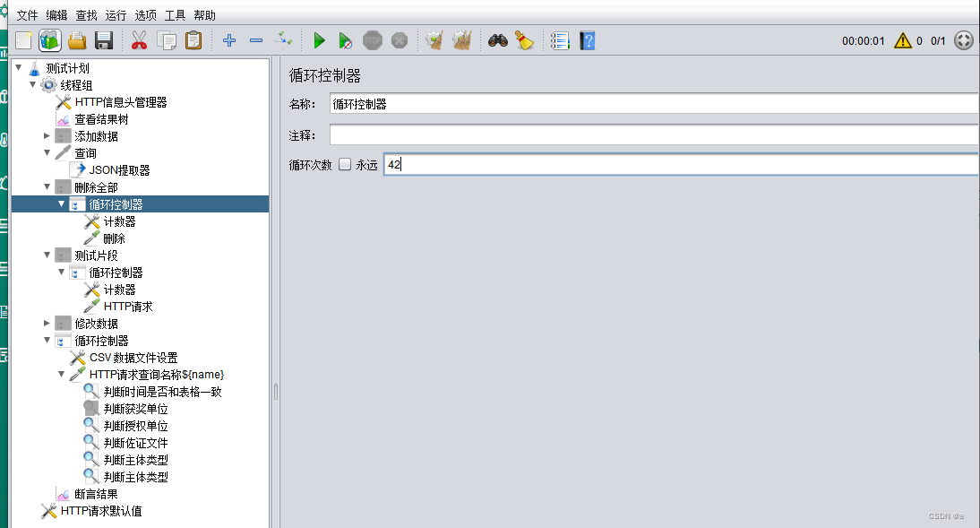The width and height of the screenshot is (980, 528).
Task: Click the 0/1 thread count indicator
Action: 938,41
